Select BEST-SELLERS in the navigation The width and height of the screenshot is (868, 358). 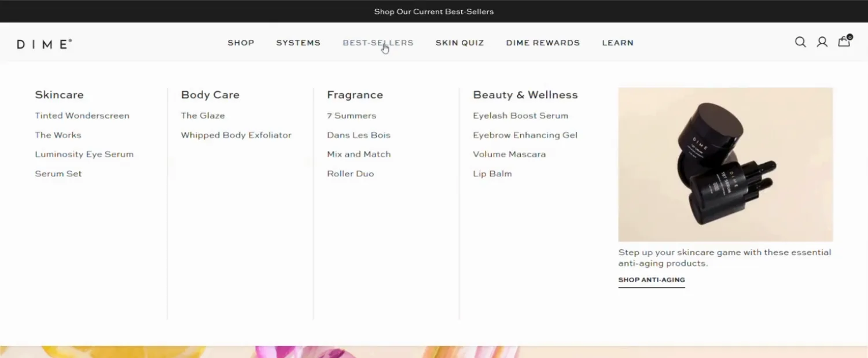click(378, 43)
